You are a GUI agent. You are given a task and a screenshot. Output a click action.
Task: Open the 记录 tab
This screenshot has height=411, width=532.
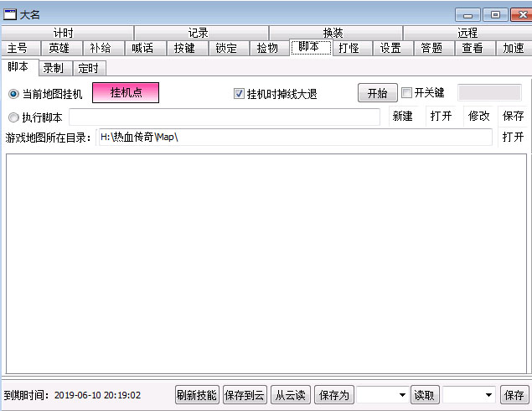click(x=202, y=33)
